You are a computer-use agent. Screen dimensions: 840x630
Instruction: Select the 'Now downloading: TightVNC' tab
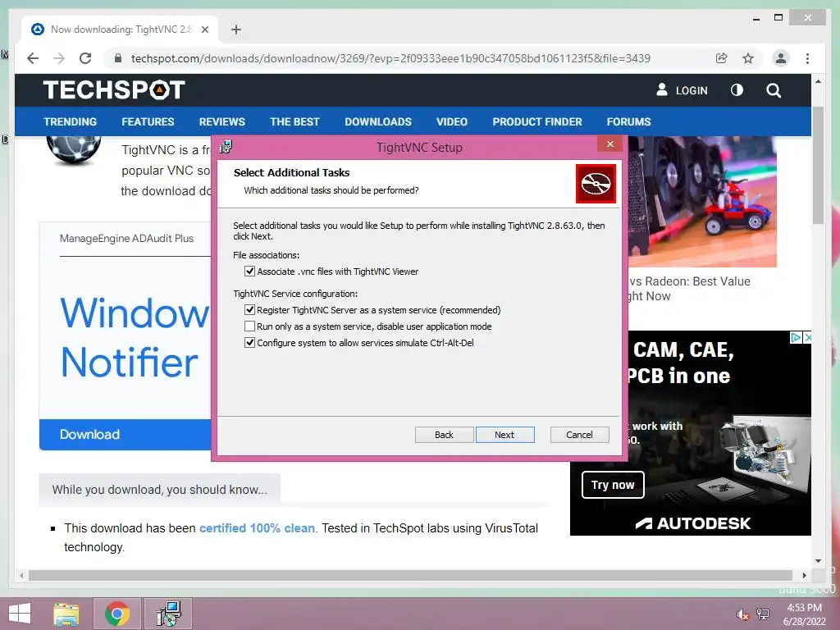pos(120,30)
